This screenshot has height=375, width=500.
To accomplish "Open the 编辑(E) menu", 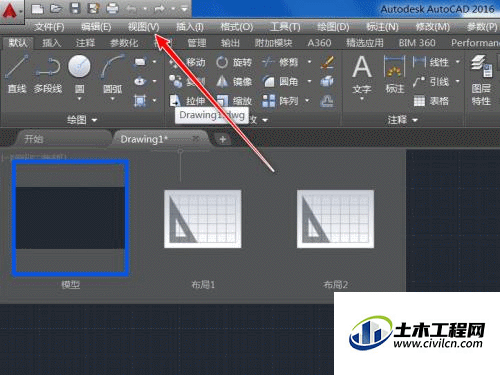I will (x=96, y=27).
